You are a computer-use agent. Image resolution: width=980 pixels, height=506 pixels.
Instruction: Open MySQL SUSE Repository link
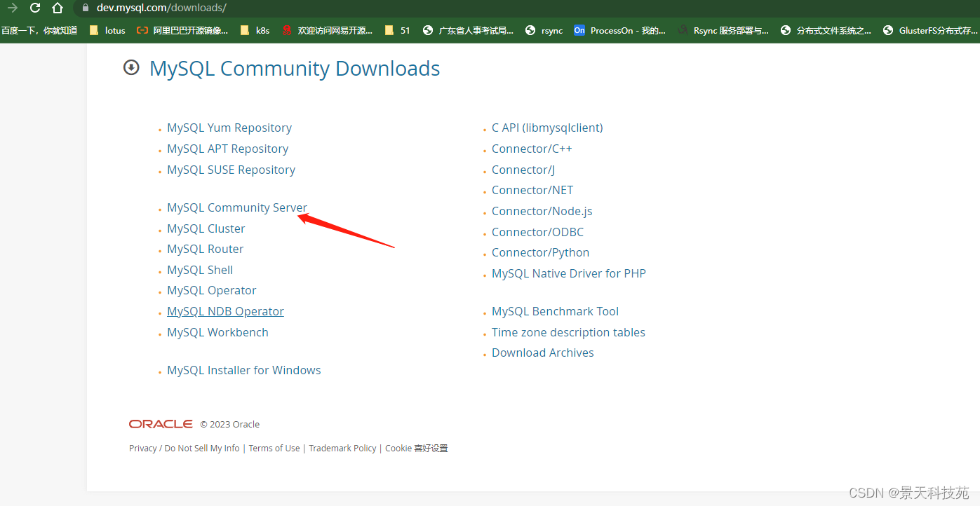pyautogui.click(x=231, y=170)
